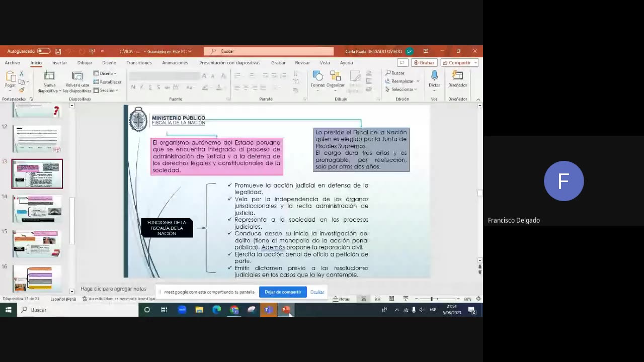The image size is (644, 362).
Task: Start slideshow icon in status bar
Action: click(x=406, y=299)
